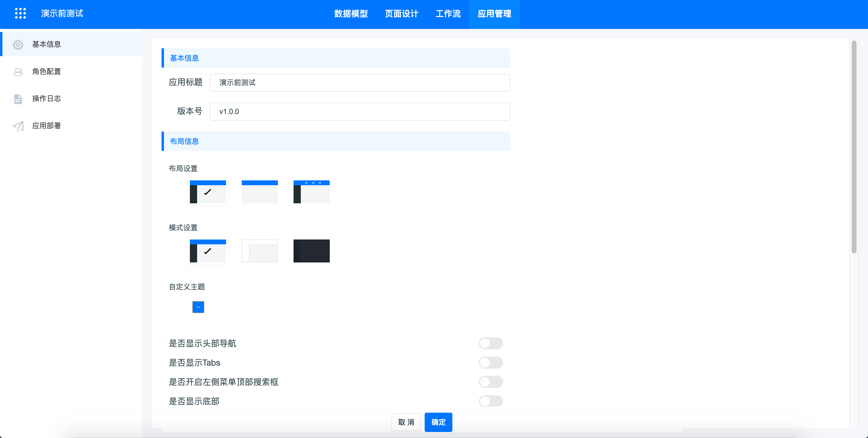Click the paper plane icon for 应用部署
Screen dimensions: 868x438
(18, 126)
